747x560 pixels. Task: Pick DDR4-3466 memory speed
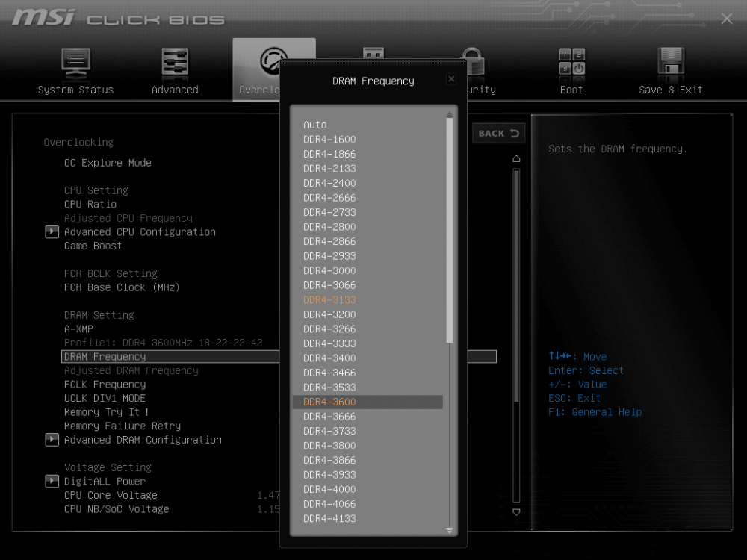click(329, 373)
